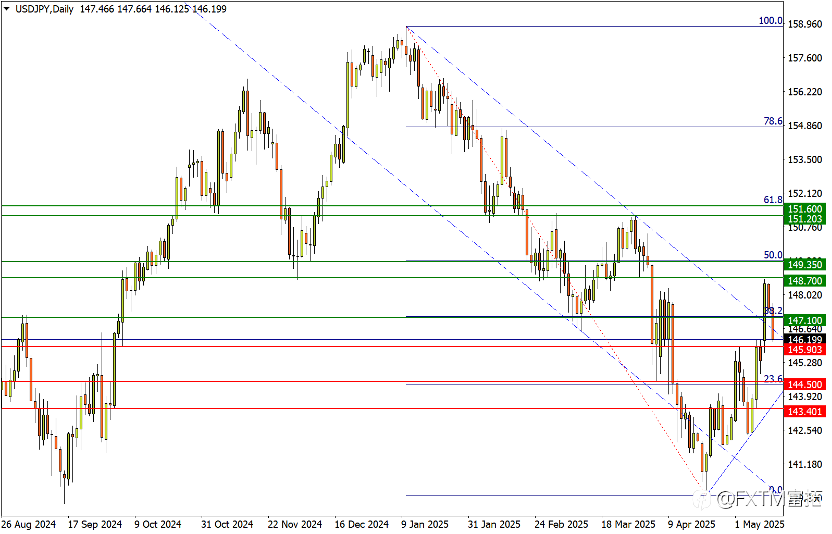The height and width of the screenshot is (534, 832).
Task: Select the green 151.203 level tag
Action: (x=805, y=219)
